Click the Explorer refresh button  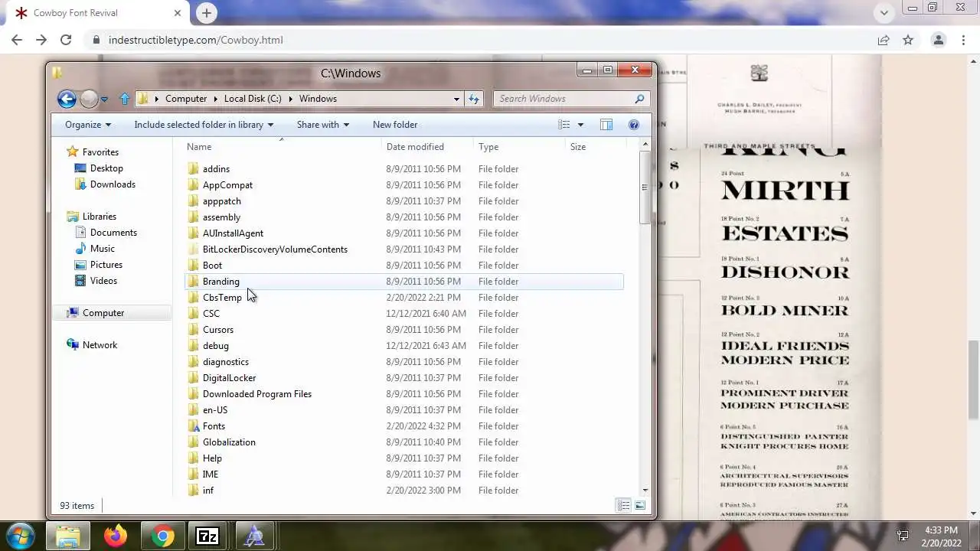coord(474,99)
